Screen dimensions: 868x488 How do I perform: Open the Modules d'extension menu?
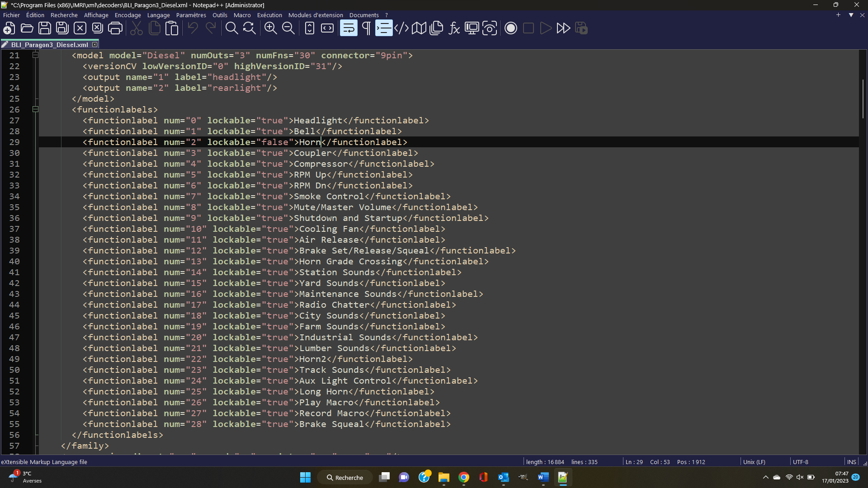tap(316, 15)
